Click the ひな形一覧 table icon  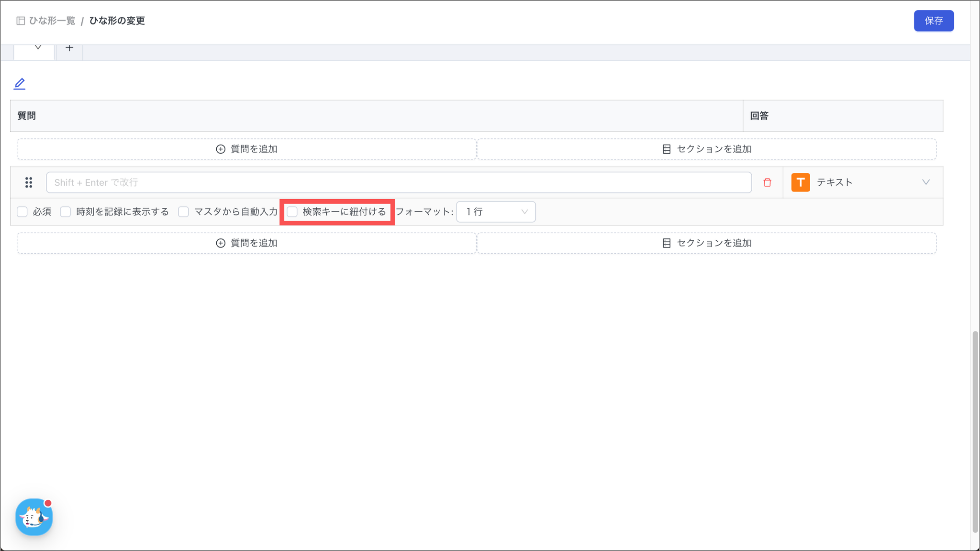click(21, 21)
